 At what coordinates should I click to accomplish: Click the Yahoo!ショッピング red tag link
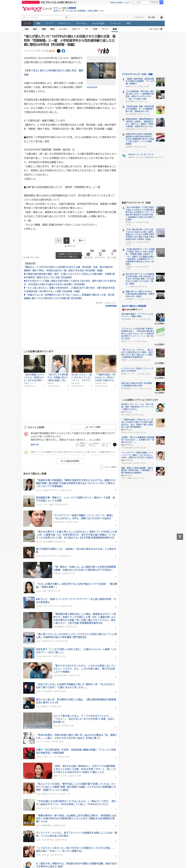tap(31, 2)
